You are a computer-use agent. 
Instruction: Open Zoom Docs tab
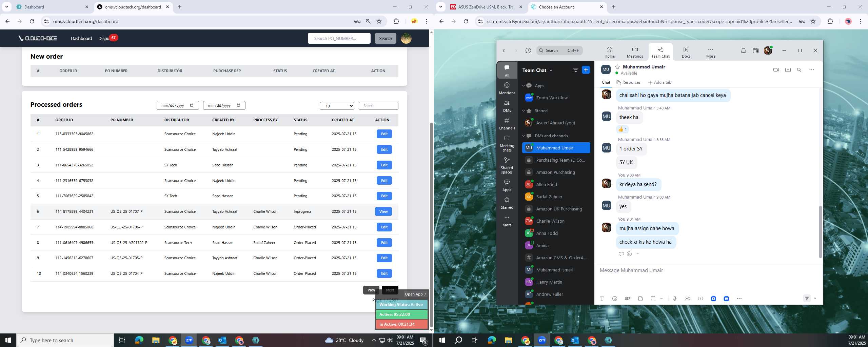click(686, 52)
